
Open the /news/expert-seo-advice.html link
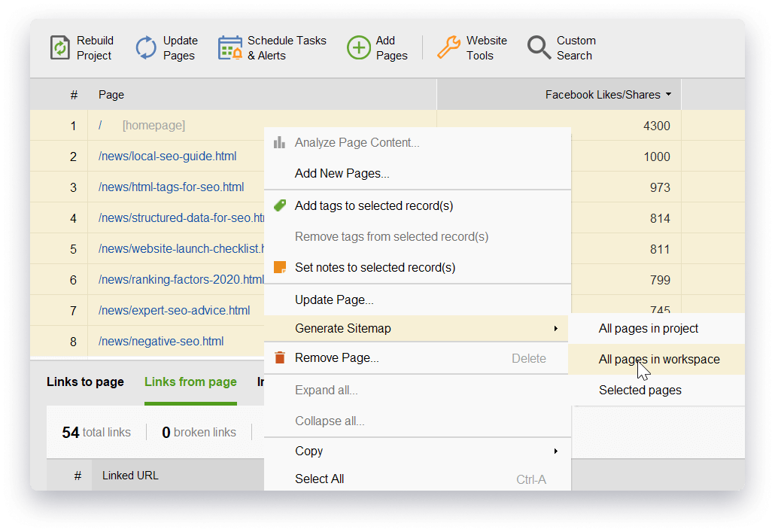point(174,311)
